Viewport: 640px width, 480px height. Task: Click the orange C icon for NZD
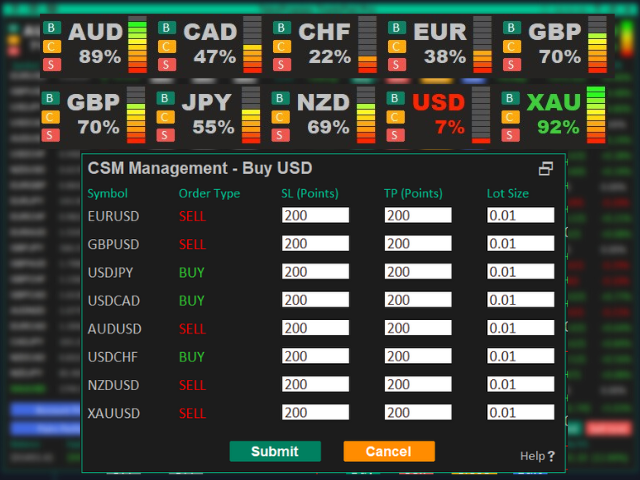(282, 119)
